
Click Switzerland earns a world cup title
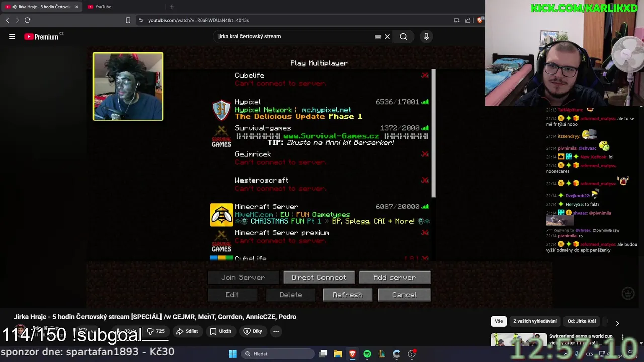pyautogui.click(x=581, y=339)
